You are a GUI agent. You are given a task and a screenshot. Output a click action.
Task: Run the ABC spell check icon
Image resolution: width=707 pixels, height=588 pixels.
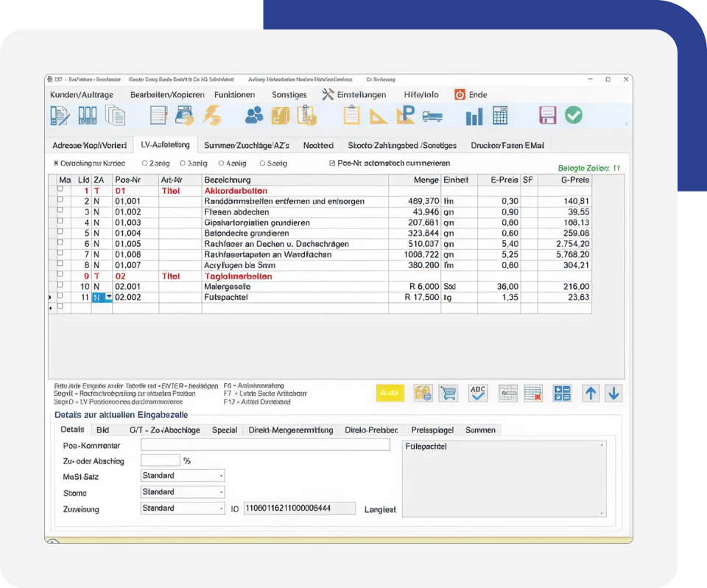(x=478, y=393)
